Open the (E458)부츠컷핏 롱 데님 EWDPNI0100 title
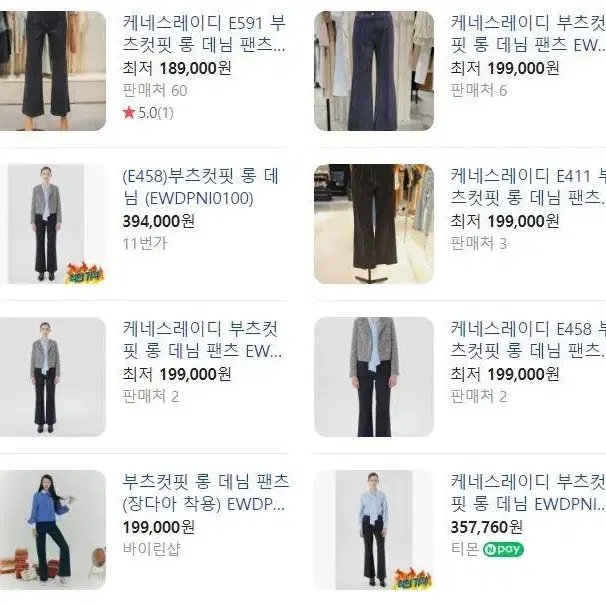The height and width of the screenshot is (606, 606). [x=201, y=187]
